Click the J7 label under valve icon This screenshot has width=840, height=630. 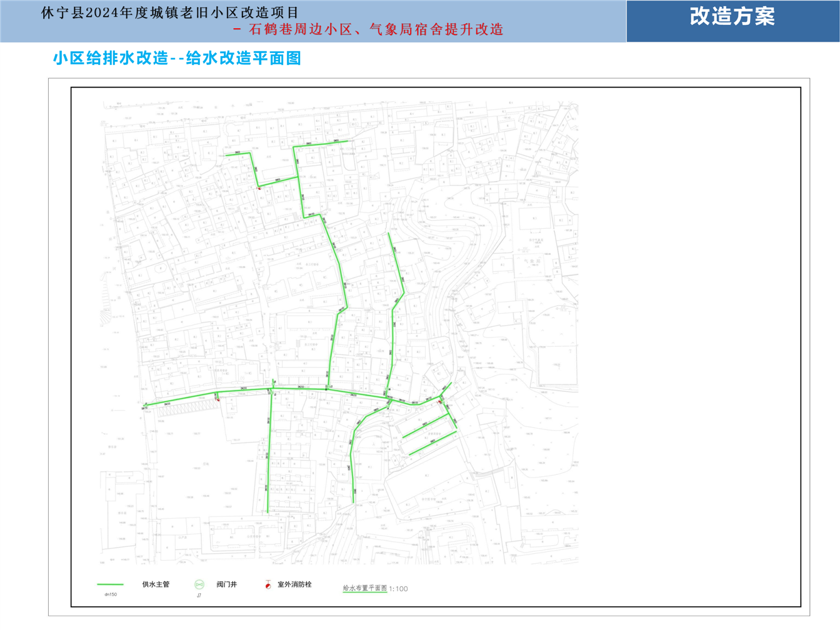pos(199,596)
